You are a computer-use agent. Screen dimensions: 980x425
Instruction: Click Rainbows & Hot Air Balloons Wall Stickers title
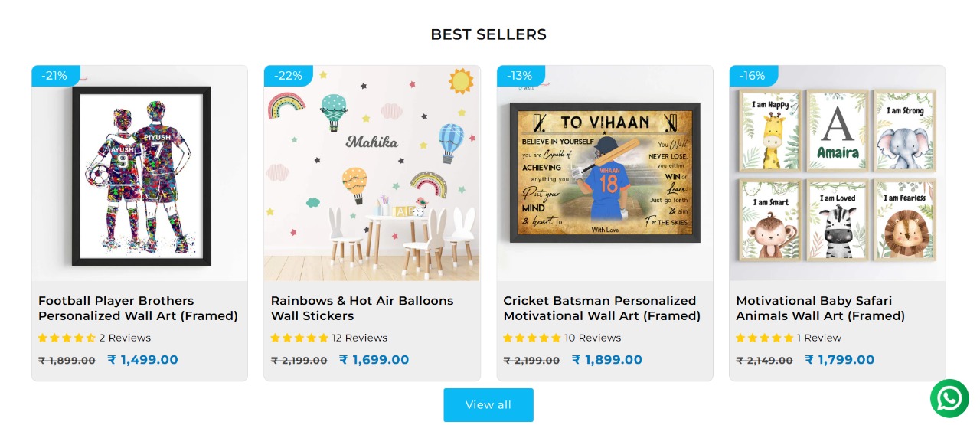(362, 308)
